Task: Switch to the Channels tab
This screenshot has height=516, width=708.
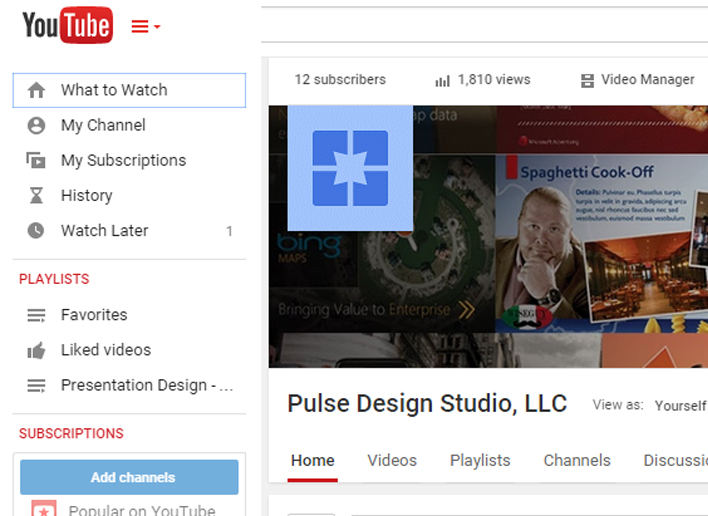Action: click(x=577, y=460)
